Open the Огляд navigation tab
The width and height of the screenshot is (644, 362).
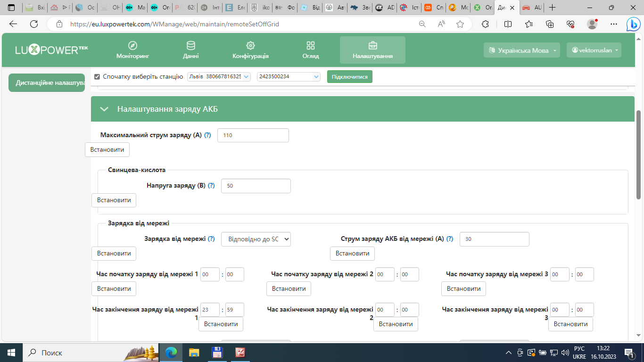311,50
